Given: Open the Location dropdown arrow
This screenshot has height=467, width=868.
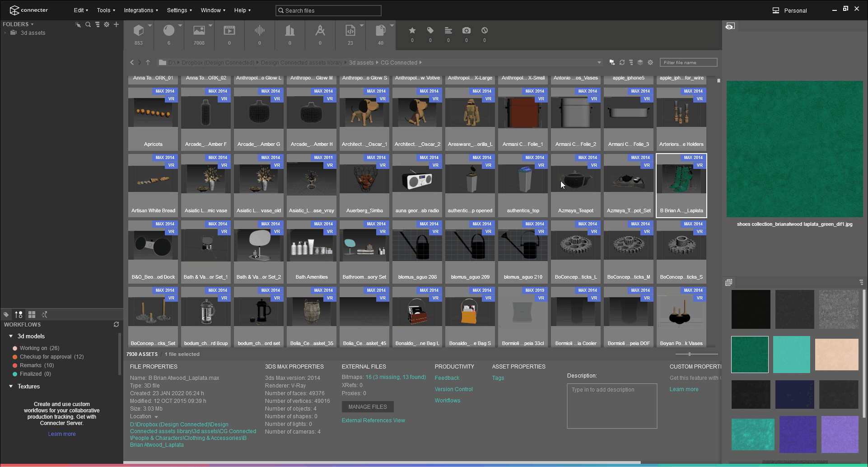Looking at the screenshot, I should [156, 417].
